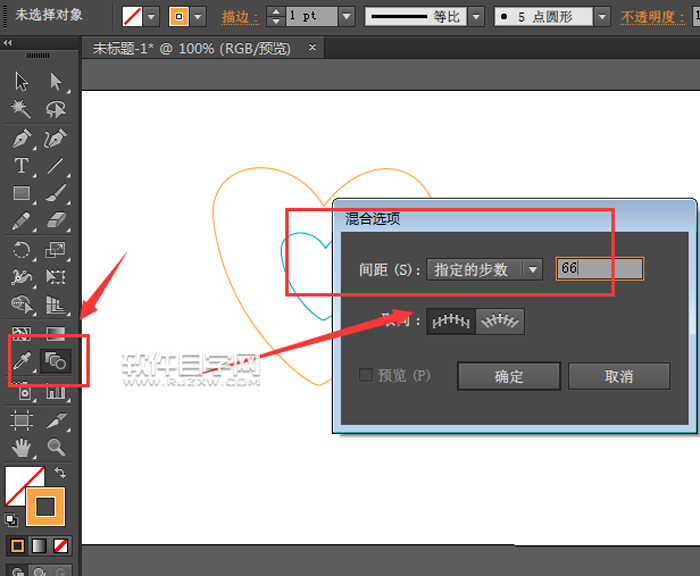The width and height of the screenshot is (700, 576).
Task: Select the Blend tool
Action: click(56, 361)
